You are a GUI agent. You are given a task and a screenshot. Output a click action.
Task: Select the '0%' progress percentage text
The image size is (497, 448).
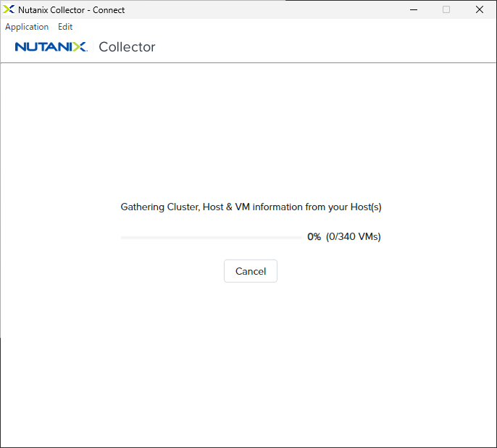(314, 237)
